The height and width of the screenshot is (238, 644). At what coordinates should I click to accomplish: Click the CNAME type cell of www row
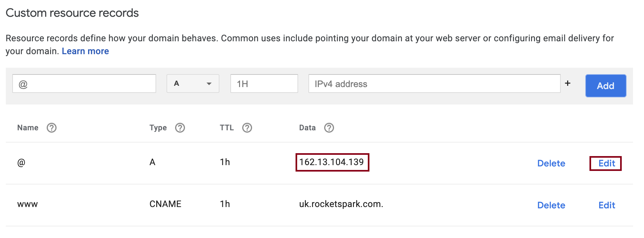(165, 204)
